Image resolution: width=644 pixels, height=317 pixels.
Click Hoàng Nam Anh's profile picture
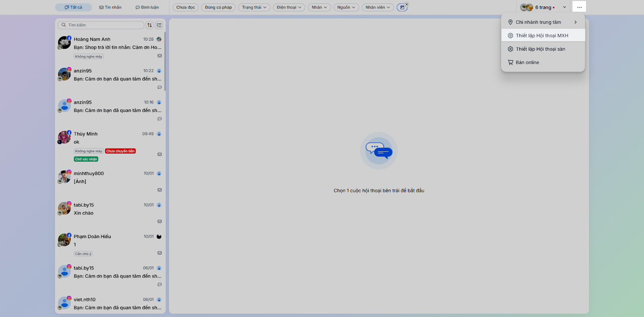(x=64, y=43)
